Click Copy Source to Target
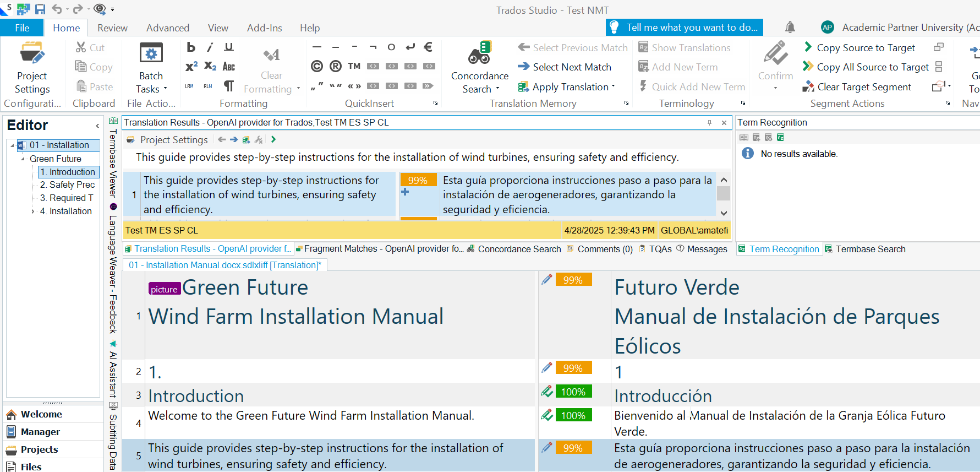The width and height of the screenshot is (980, 472). click(865, 48)
